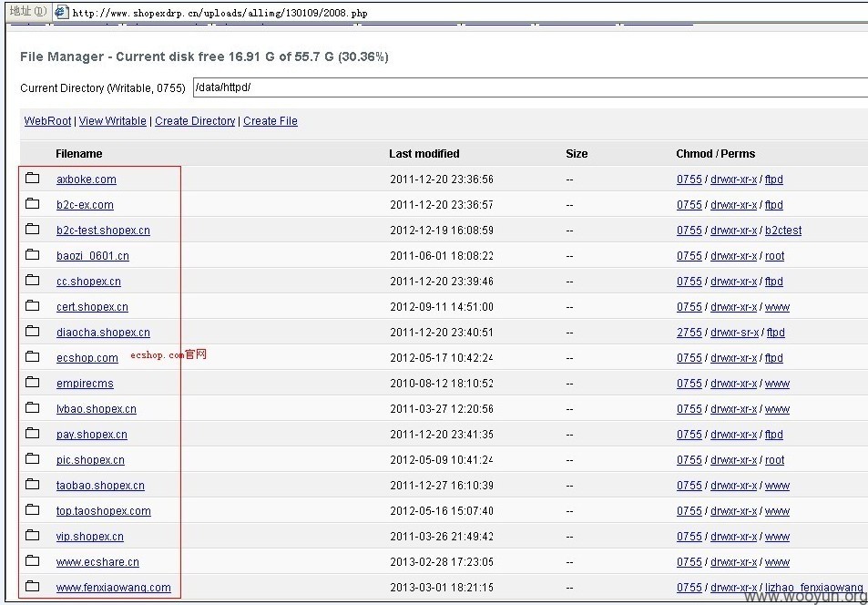Click the Filename column header
The height and width of the screenshot is (605, 868).
79,153
